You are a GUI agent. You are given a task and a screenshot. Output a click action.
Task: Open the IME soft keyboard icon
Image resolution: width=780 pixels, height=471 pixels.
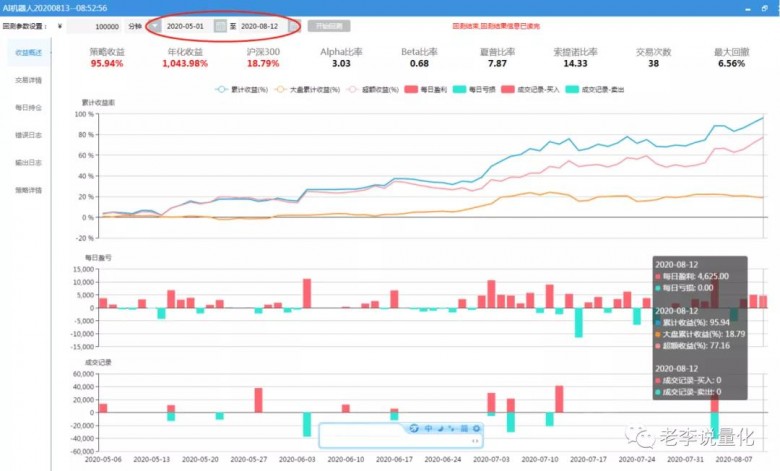(x=463, y=428)
